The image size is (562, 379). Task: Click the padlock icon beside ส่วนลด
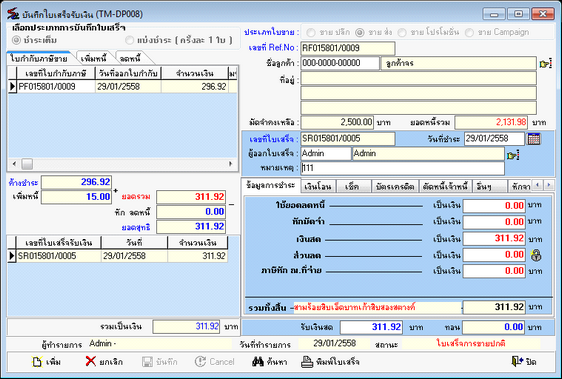tap(536, 255)
